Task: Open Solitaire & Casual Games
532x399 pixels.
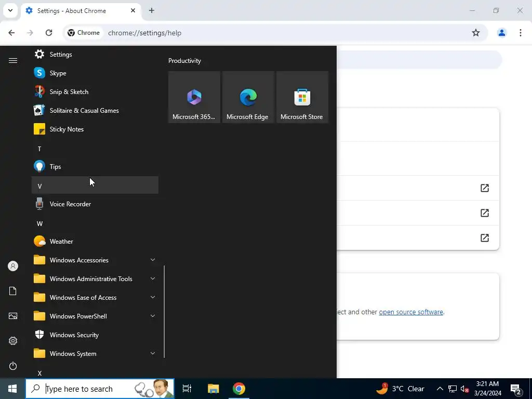Action: pyautogui.click(x=95, y=110)
